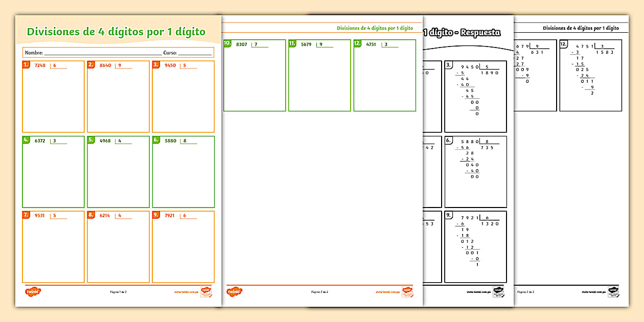Click the eco badge icon on first page footer
Screen dimensions: 644x322
(x=206, y=291)
